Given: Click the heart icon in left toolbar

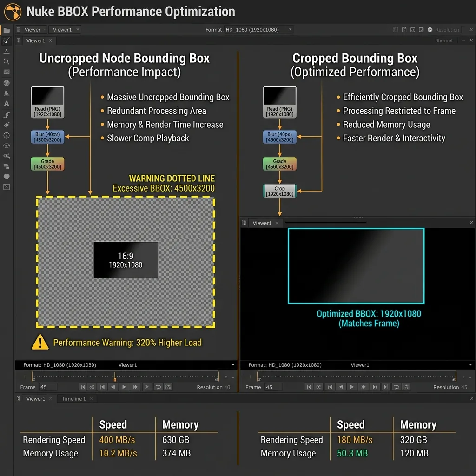Looking at the screenshot, I should 7,177.
